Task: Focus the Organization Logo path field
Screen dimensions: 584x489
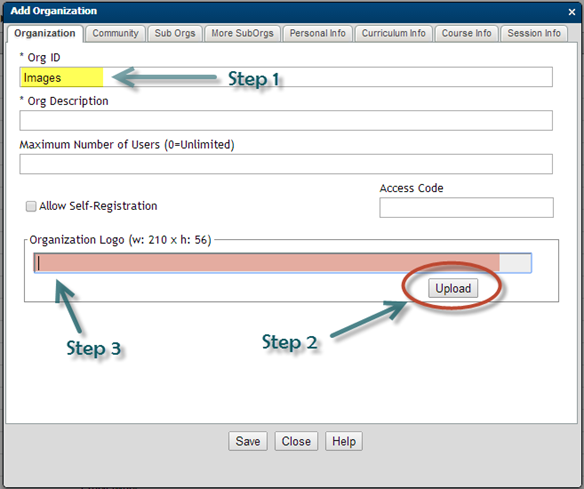Action: pos(282,263)
